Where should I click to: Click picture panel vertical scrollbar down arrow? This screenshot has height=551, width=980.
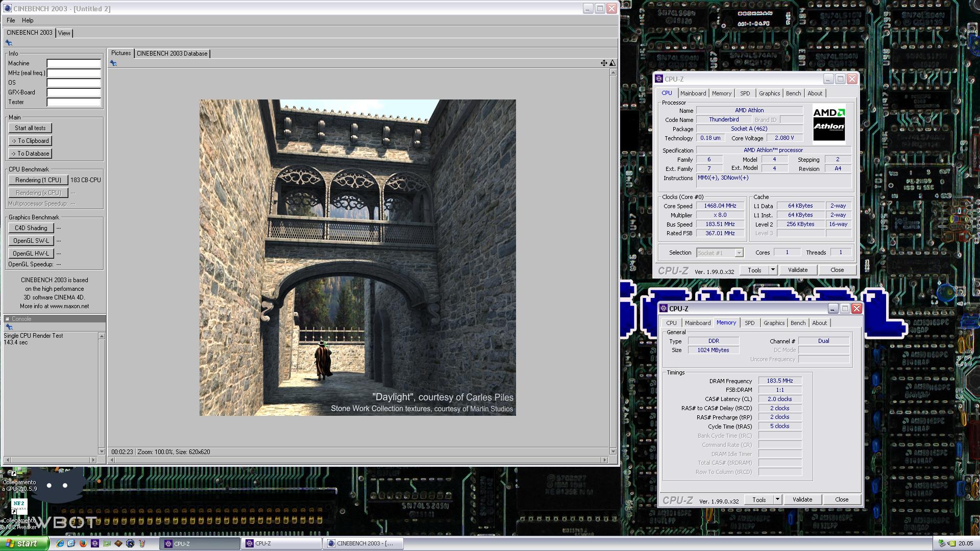[613, 452]
